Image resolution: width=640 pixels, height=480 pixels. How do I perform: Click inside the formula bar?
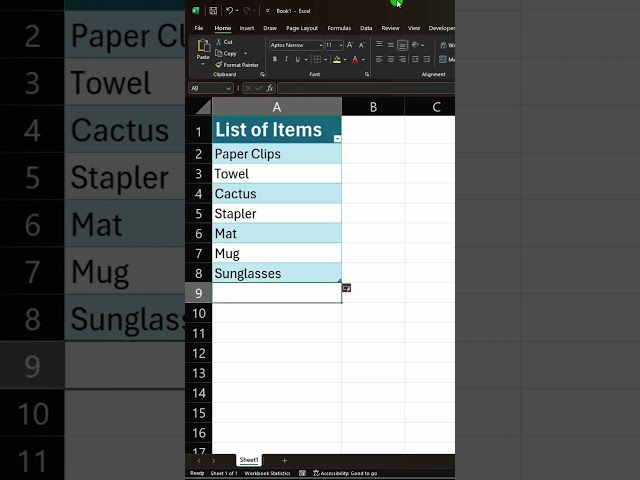pyautogui.click(x=366, y=88)
